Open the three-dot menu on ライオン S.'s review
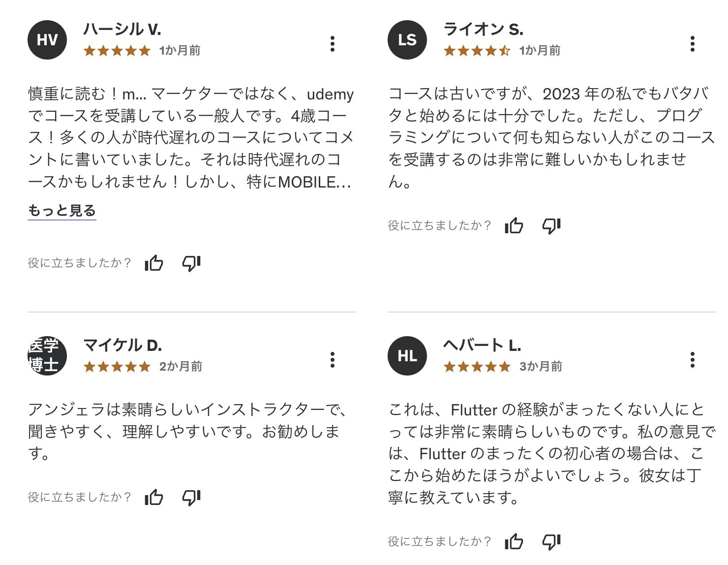Image resolution: width=728 pixels, height=565 pixels. 693,44
